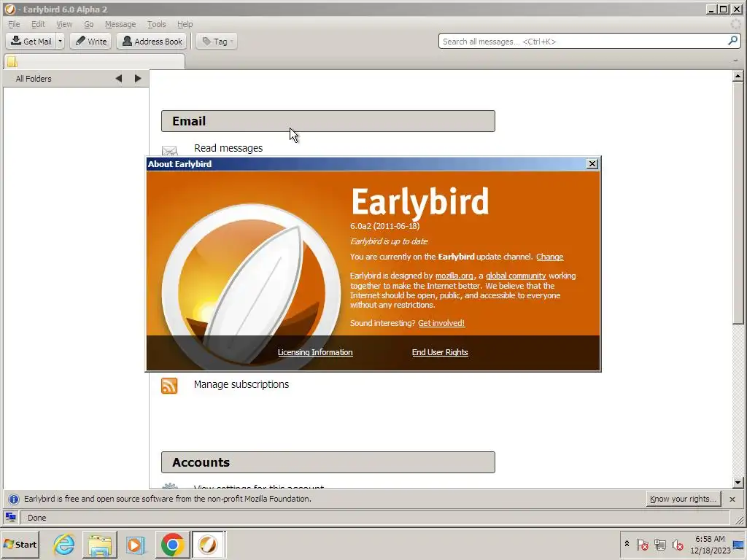This screenshot has height=560, width=747.
Task: Click the Earlybird logo in the About dialog
Action: [x=251, y=288]
